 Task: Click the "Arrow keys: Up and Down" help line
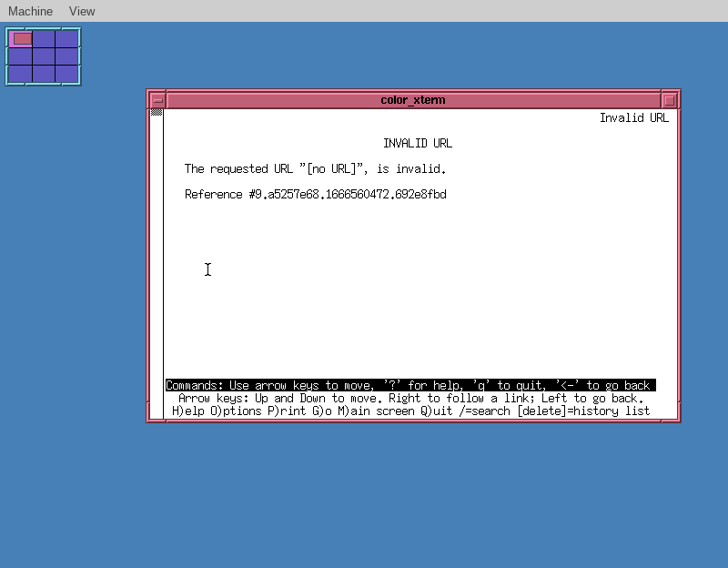click(411, 399)
